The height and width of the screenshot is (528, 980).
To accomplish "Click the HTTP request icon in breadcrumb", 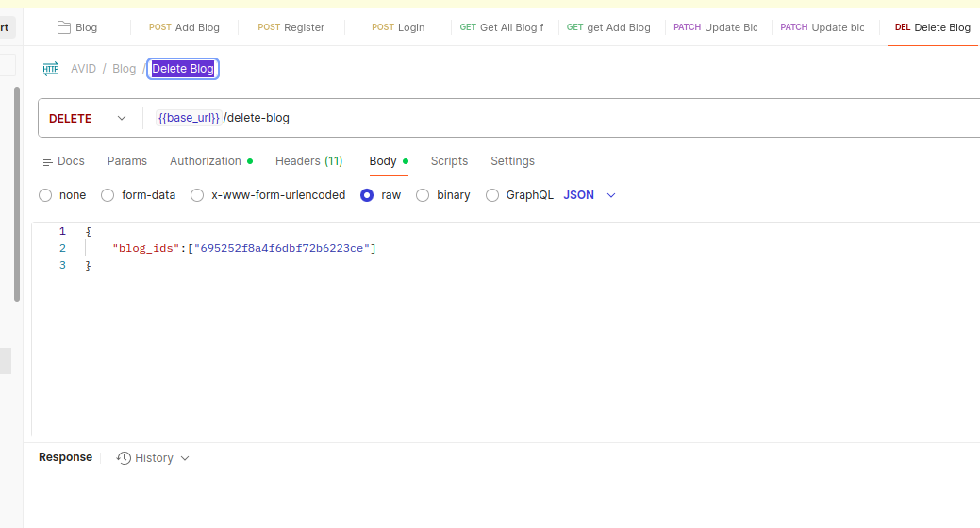I will 51,69.
